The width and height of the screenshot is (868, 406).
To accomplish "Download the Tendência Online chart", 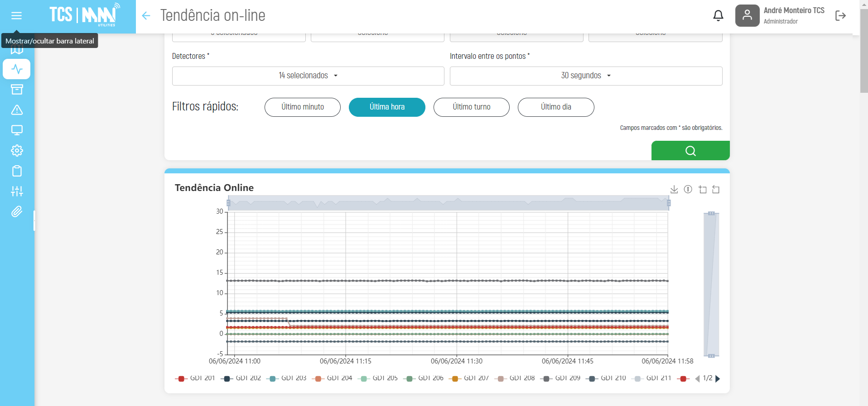I will point(674,190).
